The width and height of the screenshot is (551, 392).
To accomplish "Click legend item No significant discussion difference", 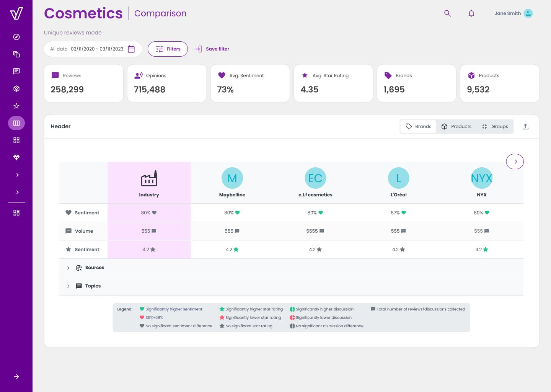I will (x=327, y=326).
